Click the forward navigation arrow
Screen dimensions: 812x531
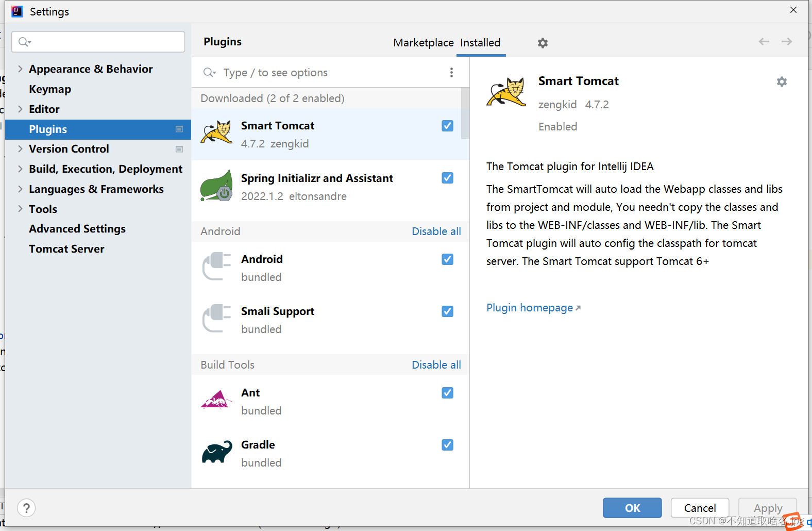click(786, 41)
